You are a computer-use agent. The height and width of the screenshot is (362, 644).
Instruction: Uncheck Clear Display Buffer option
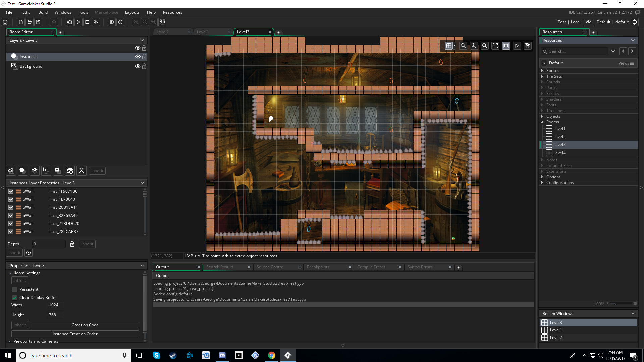coord(14,298)
